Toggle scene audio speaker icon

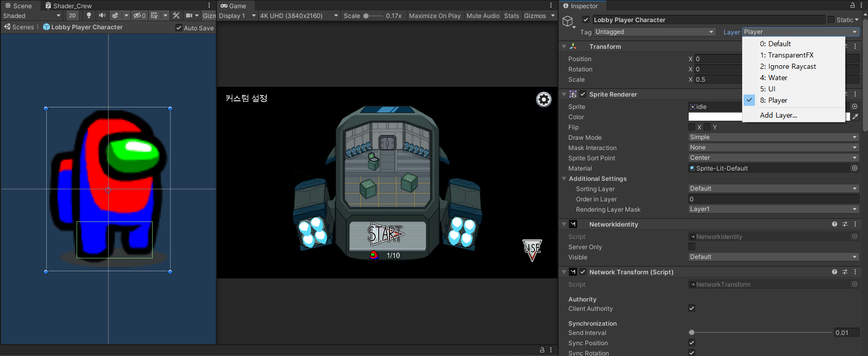pyautogui.click(x=102, y=15)
